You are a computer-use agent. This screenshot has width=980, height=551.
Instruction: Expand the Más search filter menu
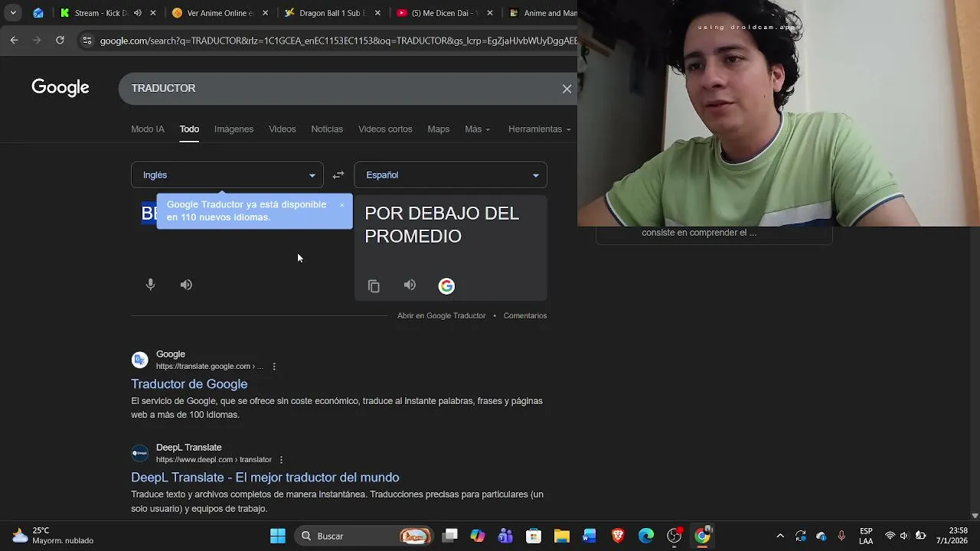tap(477, 129)
